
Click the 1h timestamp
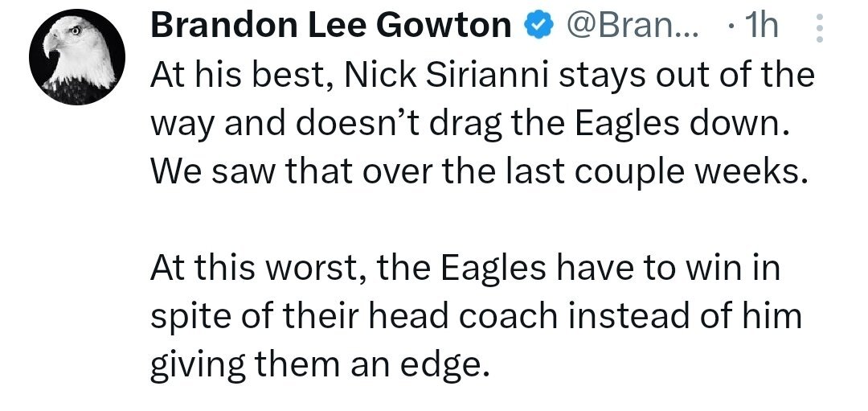tap(760, 27)
